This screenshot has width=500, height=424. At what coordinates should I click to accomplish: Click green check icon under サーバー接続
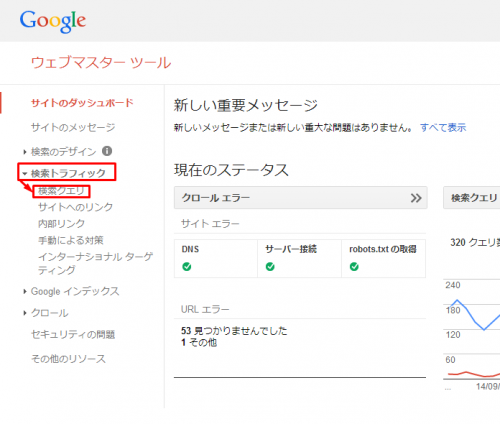270,267
